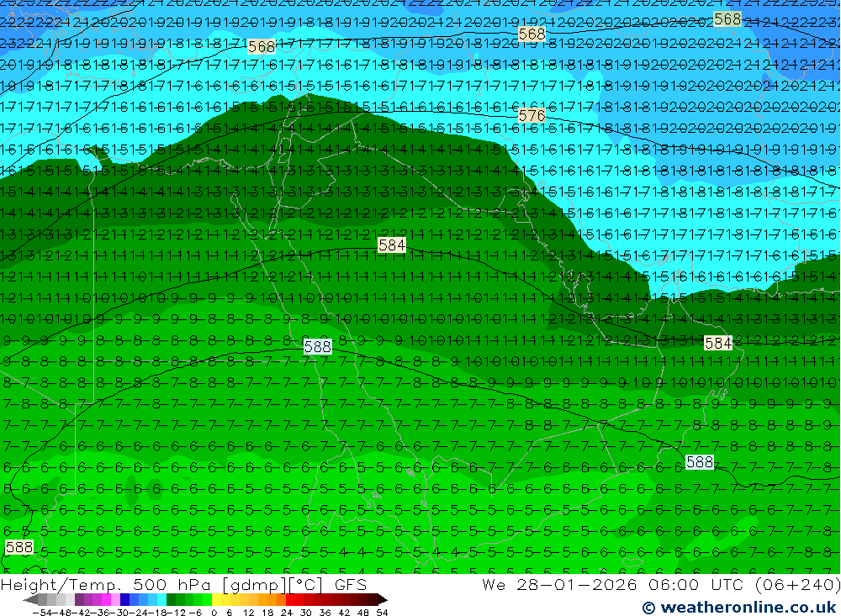The width and height of the screenshot is (841, 616).
Task: Click the "-48" legend value
Action: click(63, 613)
